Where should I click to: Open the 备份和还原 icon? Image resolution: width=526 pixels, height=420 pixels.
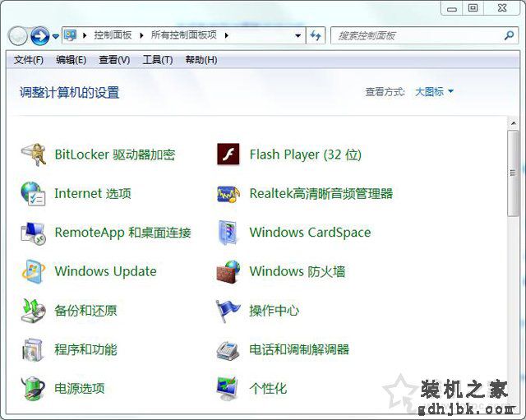point(33,311)
